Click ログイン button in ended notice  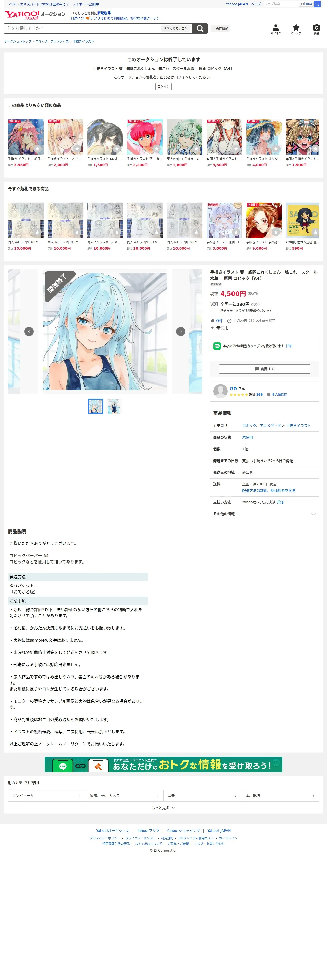coord(163,87)
